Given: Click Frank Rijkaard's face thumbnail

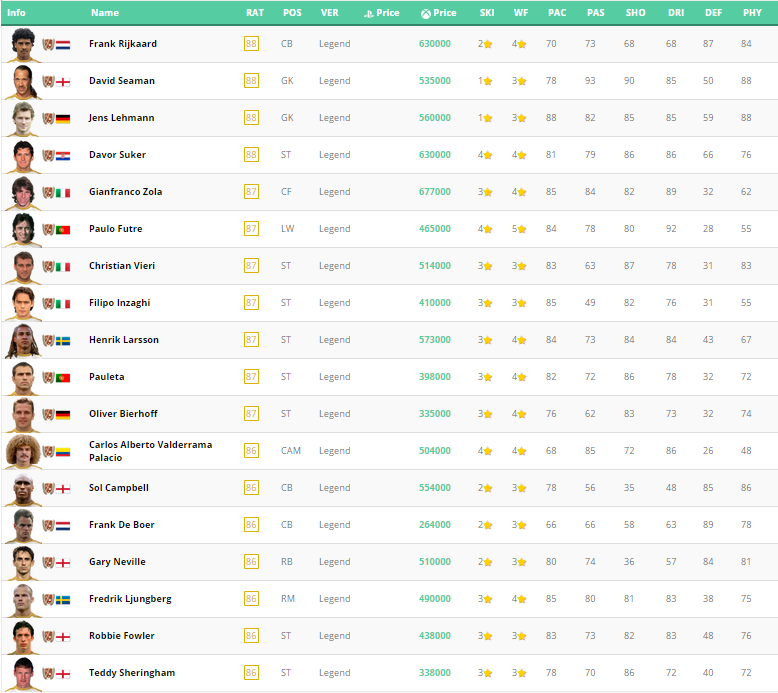Looking at the screenshot, I should coord(23,45).
